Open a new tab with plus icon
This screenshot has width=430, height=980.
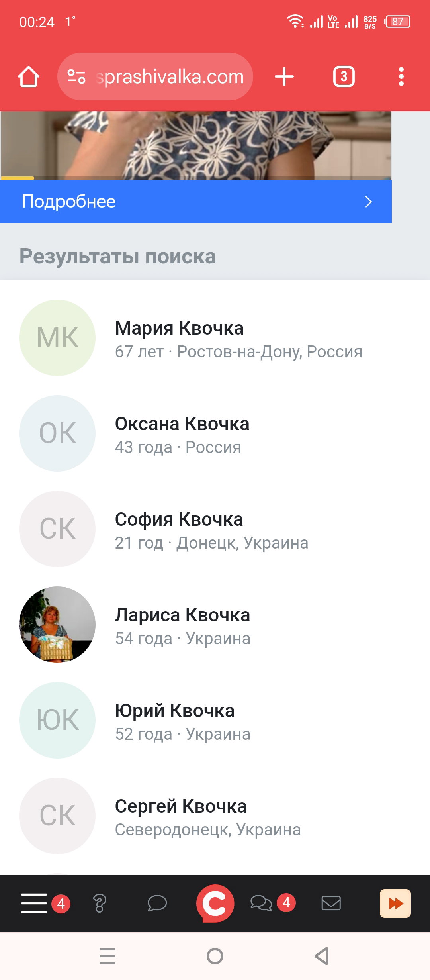click(x=284, y=76)
